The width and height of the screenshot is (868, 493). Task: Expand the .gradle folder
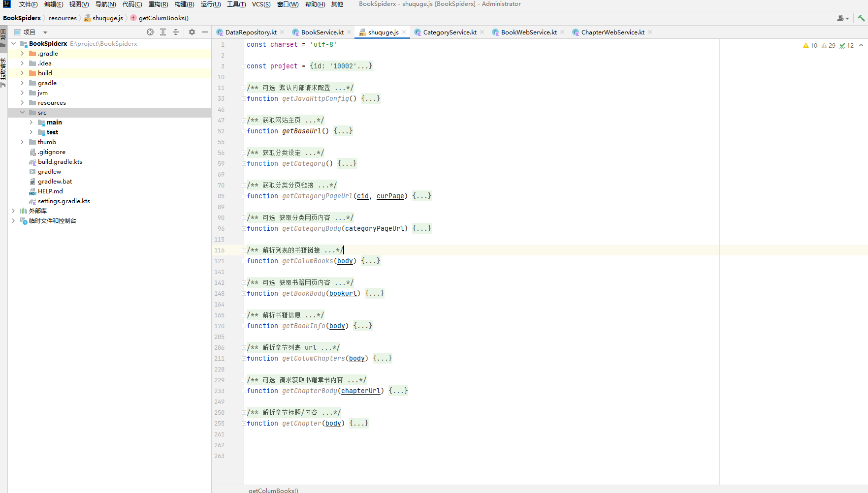22,53
